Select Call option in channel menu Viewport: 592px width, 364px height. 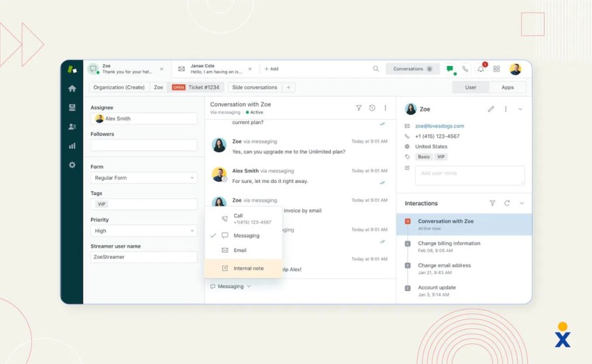pos(244,219)
